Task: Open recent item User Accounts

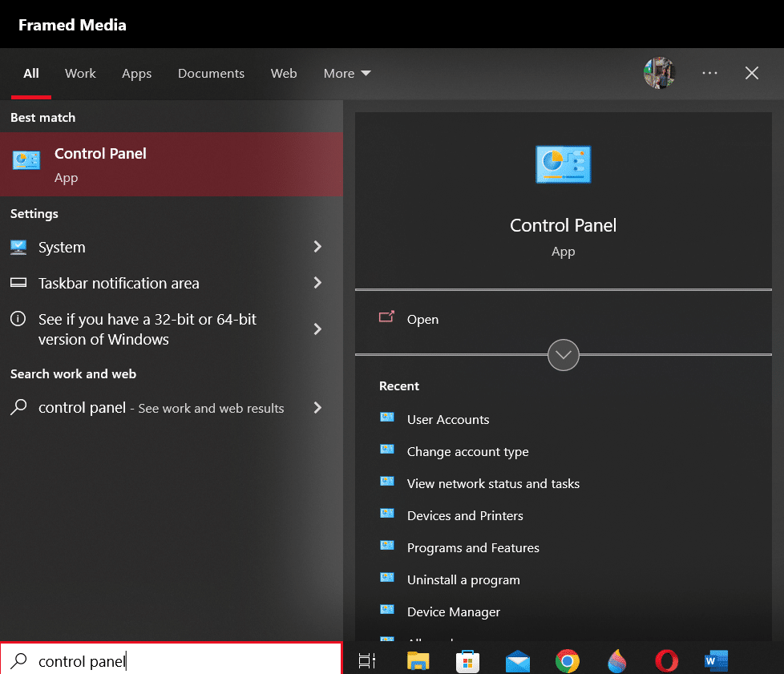Action: (448, 419)
